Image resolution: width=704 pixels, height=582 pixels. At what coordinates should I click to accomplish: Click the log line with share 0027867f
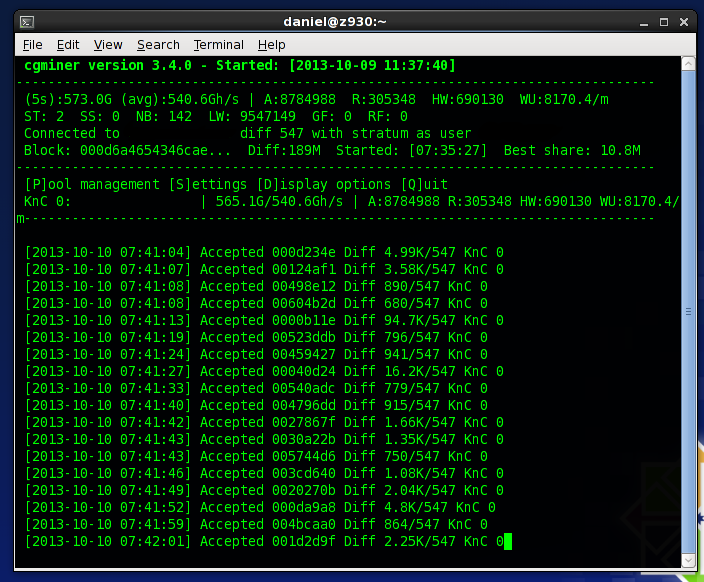(x=264, y=423)
